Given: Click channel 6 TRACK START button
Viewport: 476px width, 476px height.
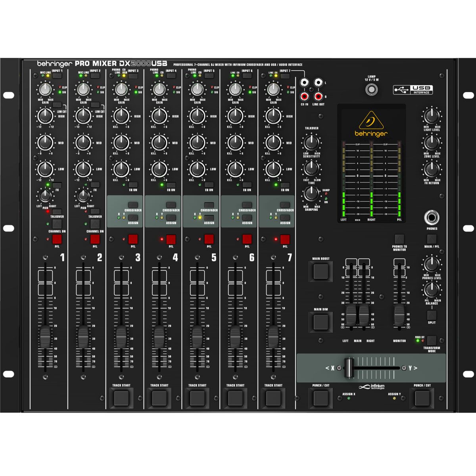Looking at the screenshot, I should [235, 398].
